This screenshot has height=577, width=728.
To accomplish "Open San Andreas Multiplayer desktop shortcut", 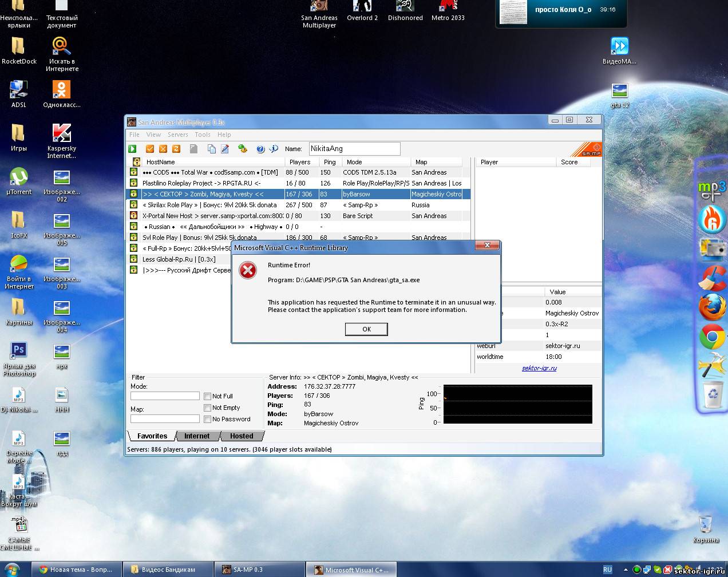I will click(x=319, y=14).
